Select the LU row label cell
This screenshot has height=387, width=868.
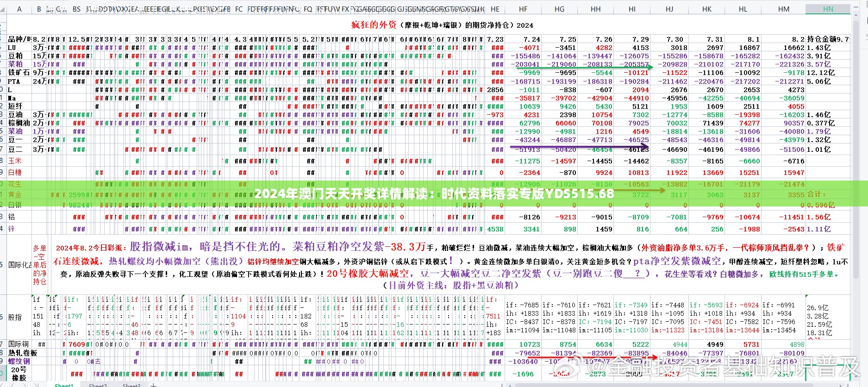point(19,48)
